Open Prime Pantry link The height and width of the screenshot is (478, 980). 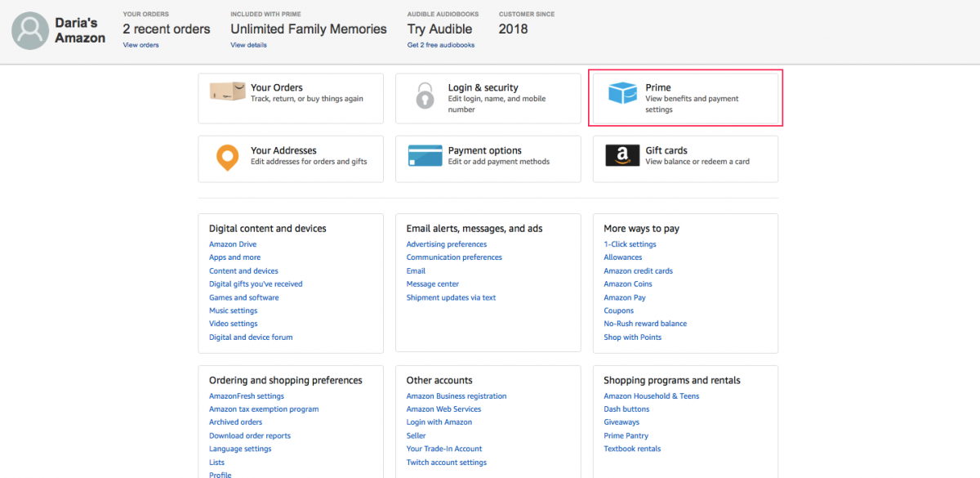point(626,436)
